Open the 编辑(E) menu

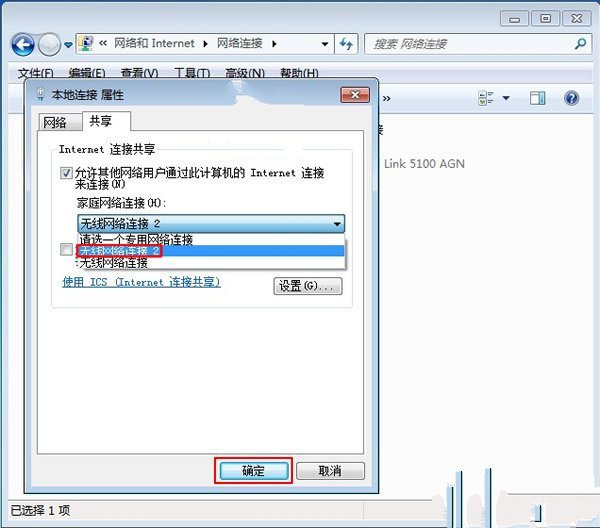pyautogui.click(x=87, y=72)
